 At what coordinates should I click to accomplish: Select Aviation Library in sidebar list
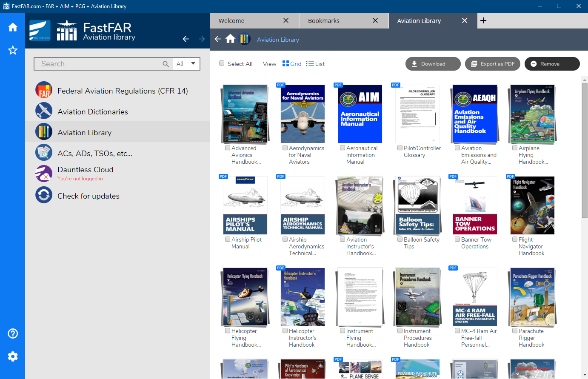[x=117, y=132]
